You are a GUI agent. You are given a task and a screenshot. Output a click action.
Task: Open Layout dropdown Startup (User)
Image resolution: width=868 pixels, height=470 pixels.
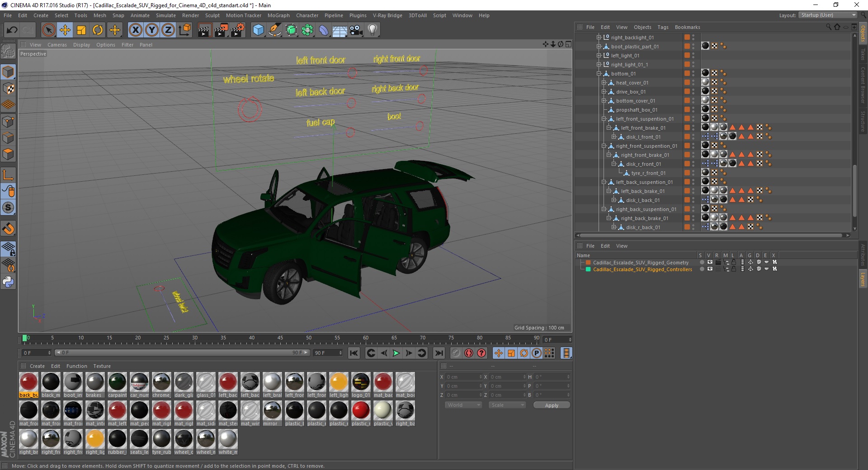coord(828,15)
